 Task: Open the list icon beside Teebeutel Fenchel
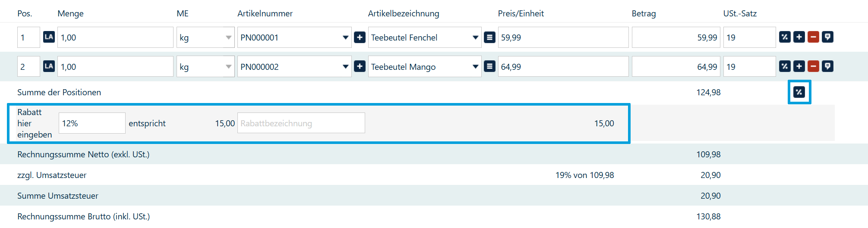click(489, 37)
